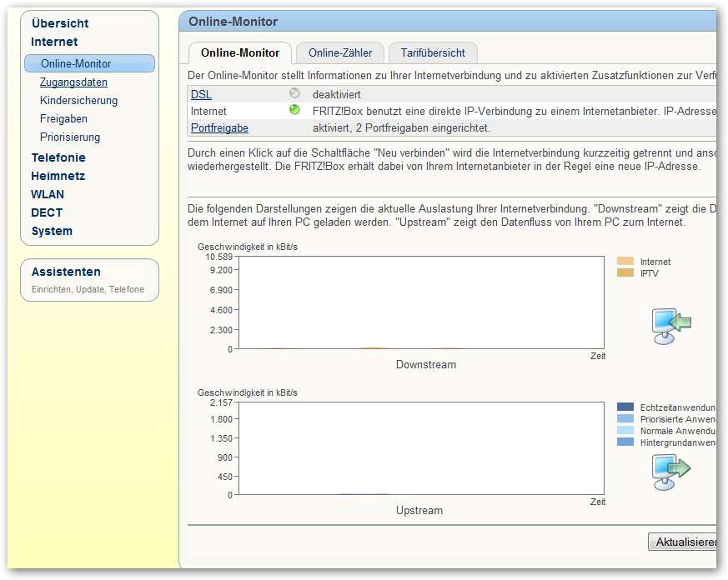Select the Echtzeitanwendungen legend swatch

tap(625, 407)
